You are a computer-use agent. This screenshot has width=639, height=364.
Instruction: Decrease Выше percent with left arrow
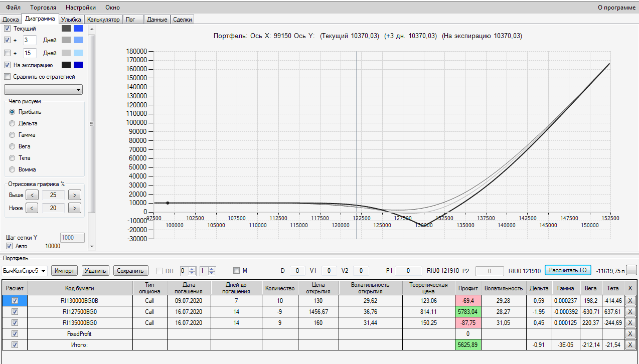[32, 195]
